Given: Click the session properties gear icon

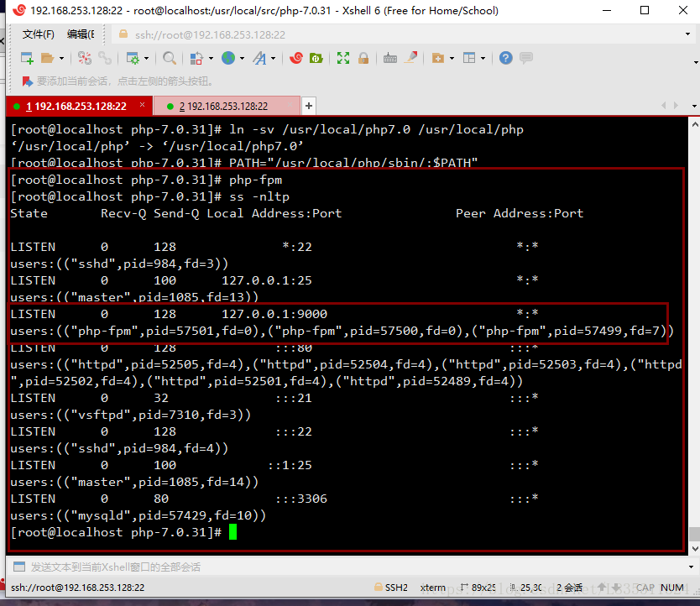Looking at the screenshot, I should [132, 58].
